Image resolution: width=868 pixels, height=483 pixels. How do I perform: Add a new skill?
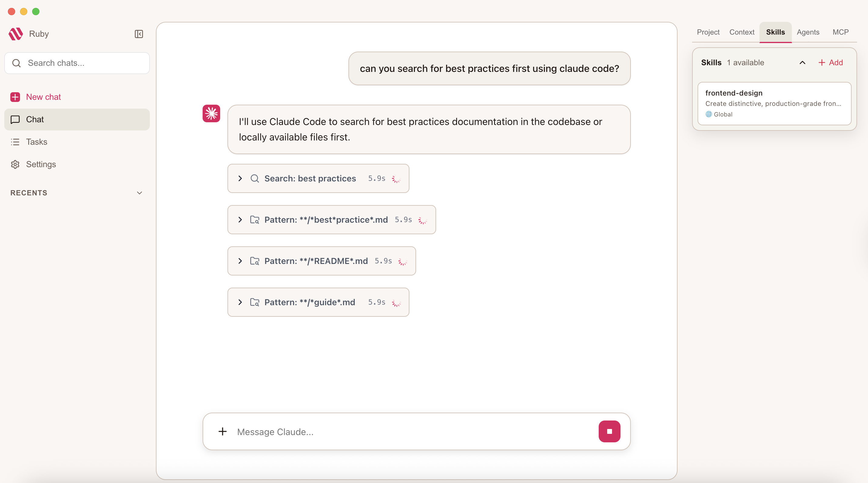(x=830, y=62)
